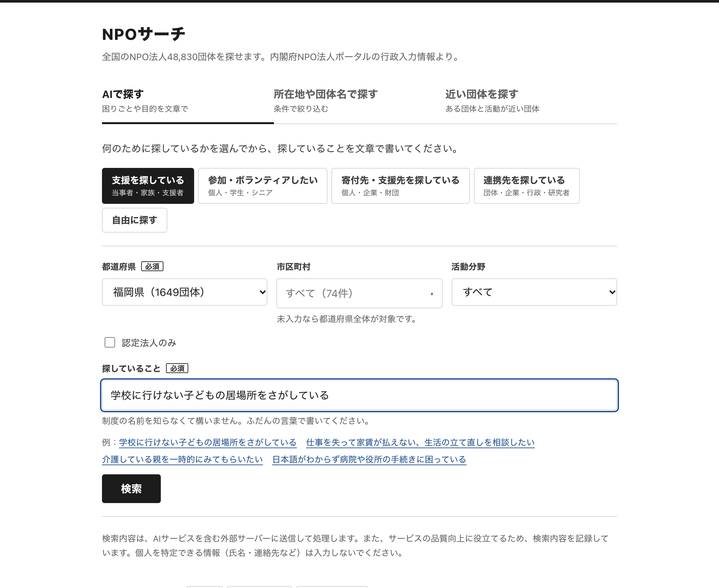Select the 自由に探す purpose button

click(135, 220)
